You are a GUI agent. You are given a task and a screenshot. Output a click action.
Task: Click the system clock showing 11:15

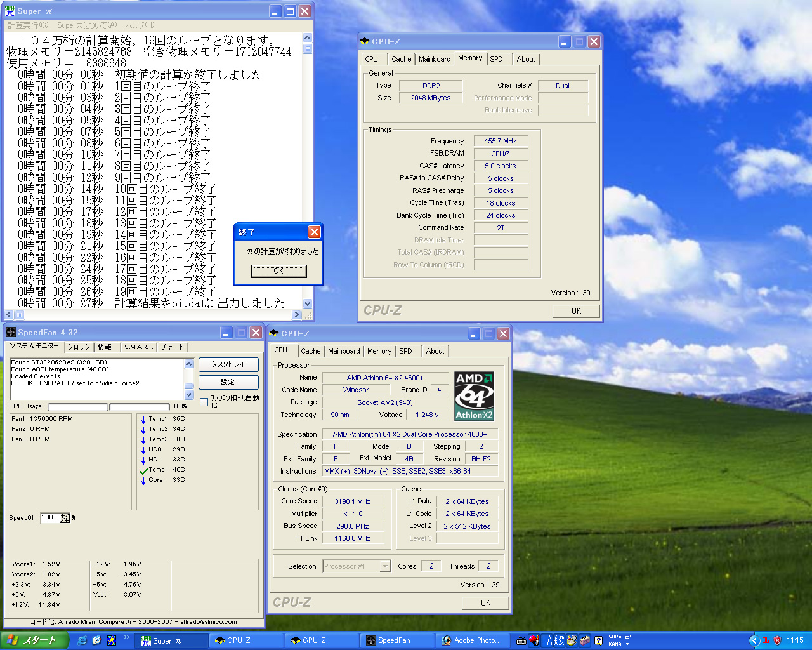(795, 640)
